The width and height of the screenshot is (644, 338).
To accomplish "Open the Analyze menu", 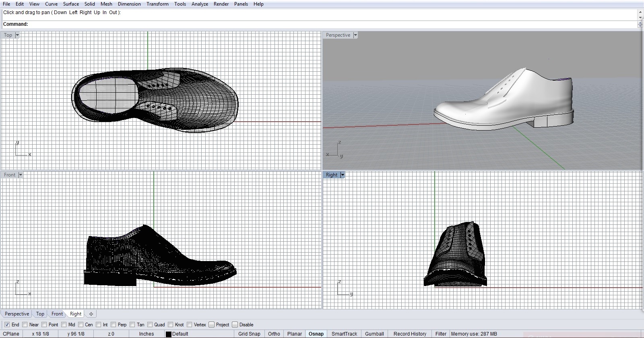I will (200, 4).
